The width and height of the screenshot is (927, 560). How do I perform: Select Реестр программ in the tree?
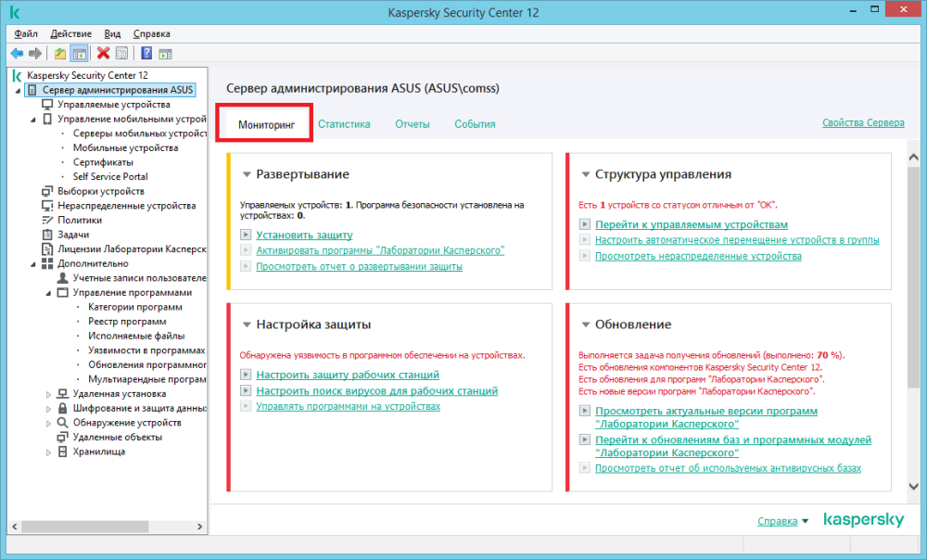tap(127, 322)
